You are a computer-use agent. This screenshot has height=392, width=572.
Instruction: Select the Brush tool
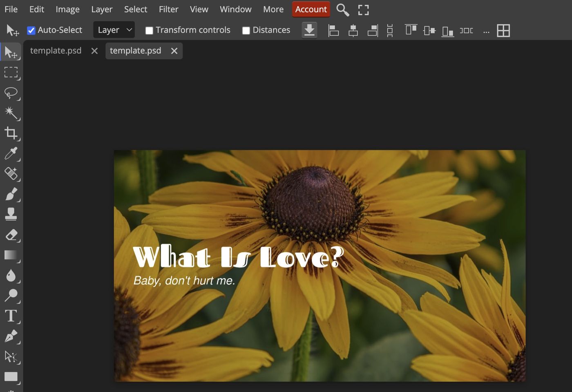[11, 194]
